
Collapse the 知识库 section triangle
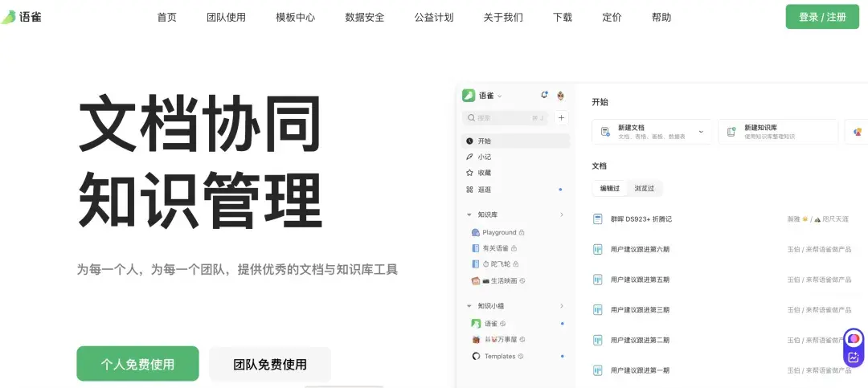click(x=469, y=214)
